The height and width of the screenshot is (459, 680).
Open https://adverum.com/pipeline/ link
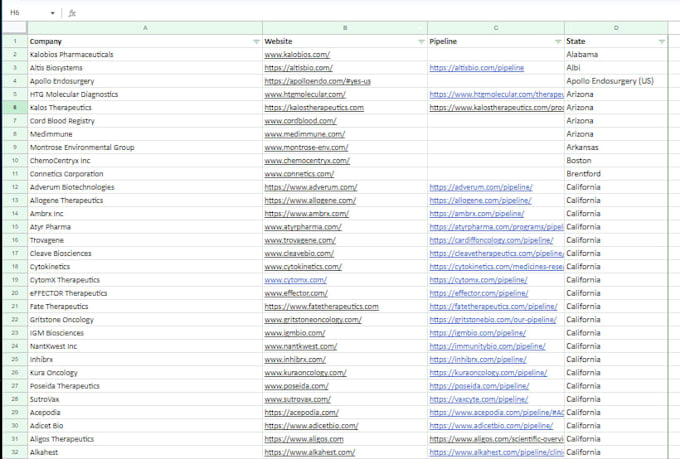tap(481, 187)
